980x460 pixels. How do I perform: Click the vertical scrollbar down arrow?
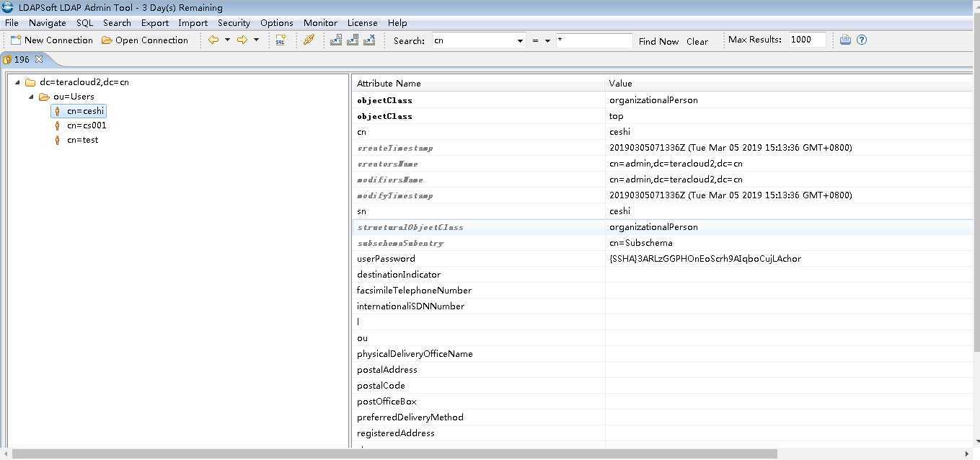click(976, 441)
